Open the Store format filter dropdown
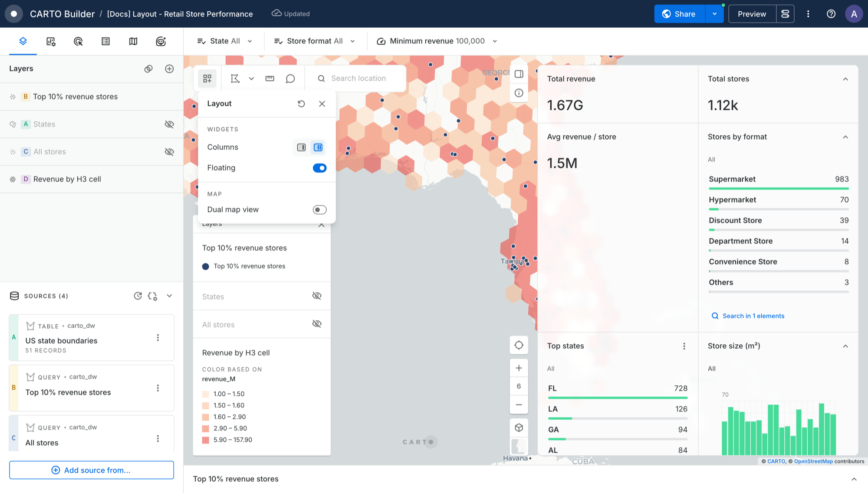The height and width of the screenshot is (493, 868). [315, 41]
